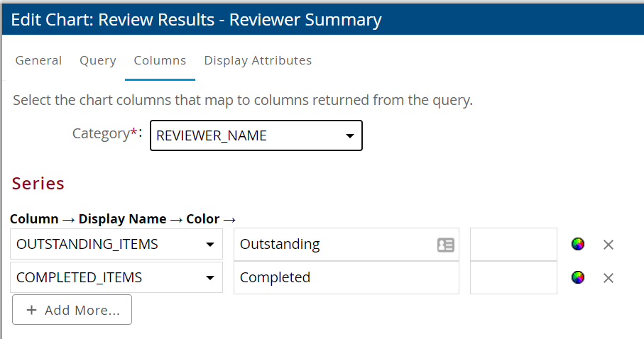Switch to the Query tab
644x339 pixels.
click(98, 61)
